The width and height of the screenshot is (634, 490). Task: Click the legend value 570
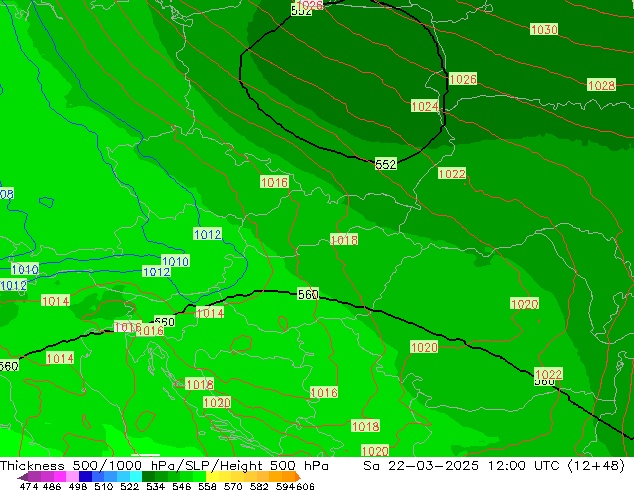pos(233,486)
